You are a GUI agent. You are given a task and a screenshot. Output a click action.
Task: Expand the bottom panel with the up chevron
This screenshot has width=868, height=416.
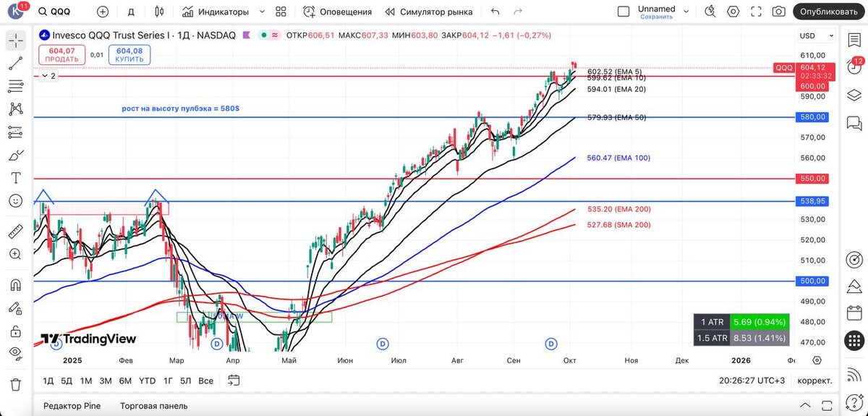coord(806,405)
